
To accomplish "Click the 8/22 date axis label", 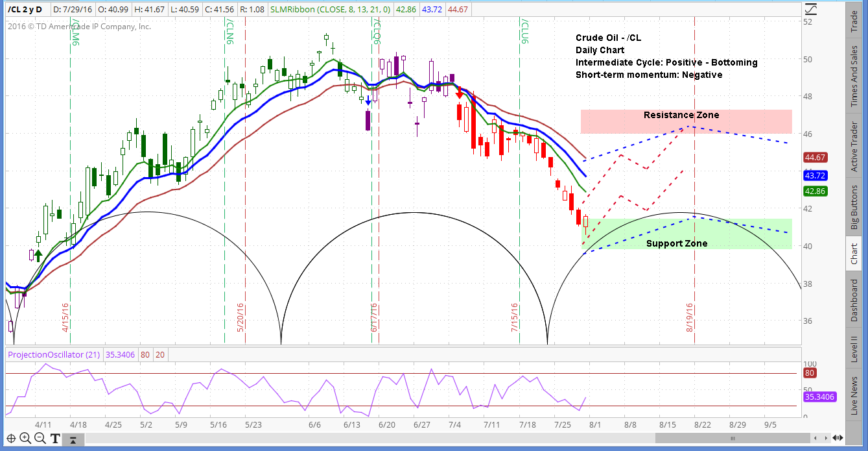I will 702,424.
